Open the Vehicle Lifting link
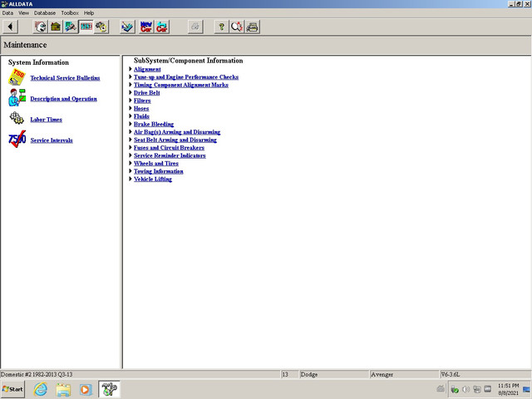This screenshot has width=532, height=399. [x=153, y=180]
